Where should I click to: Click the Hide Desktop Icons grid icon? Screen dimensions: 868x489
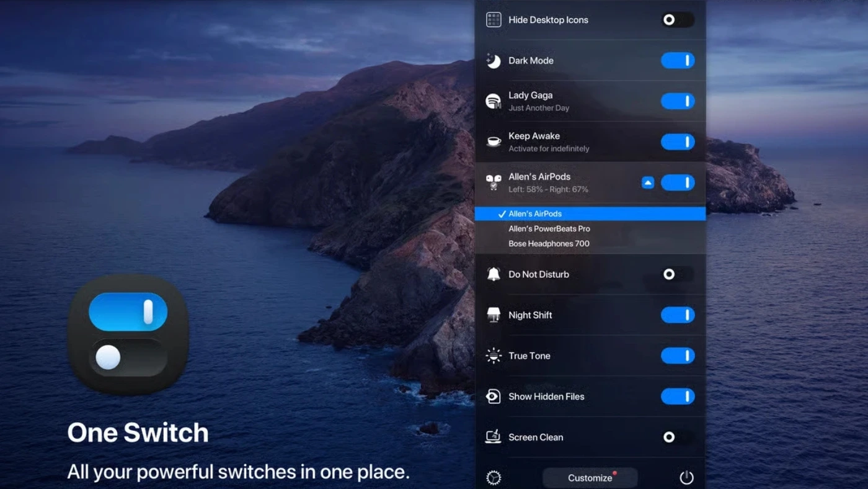(x=494, y=20)
